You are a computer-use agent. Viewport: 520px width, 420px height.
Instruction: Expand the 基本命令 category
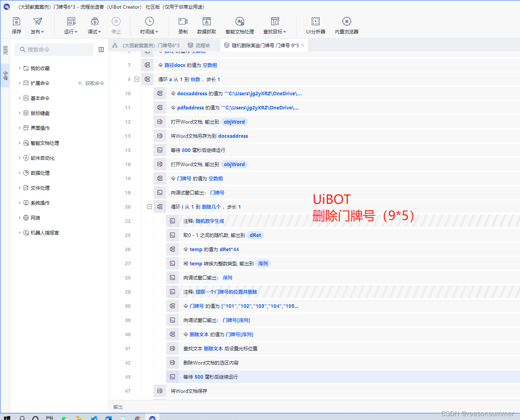(x=20, y=98)
